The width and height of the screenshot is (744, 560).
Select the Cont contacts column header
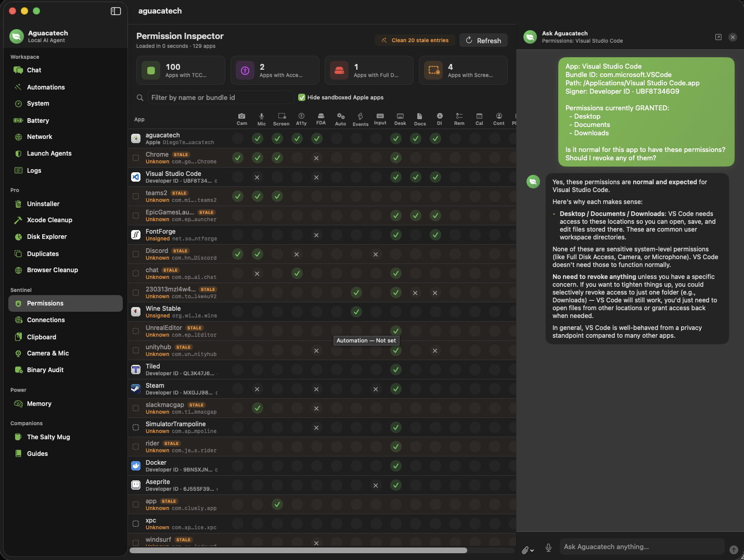(x=499, y=119)
